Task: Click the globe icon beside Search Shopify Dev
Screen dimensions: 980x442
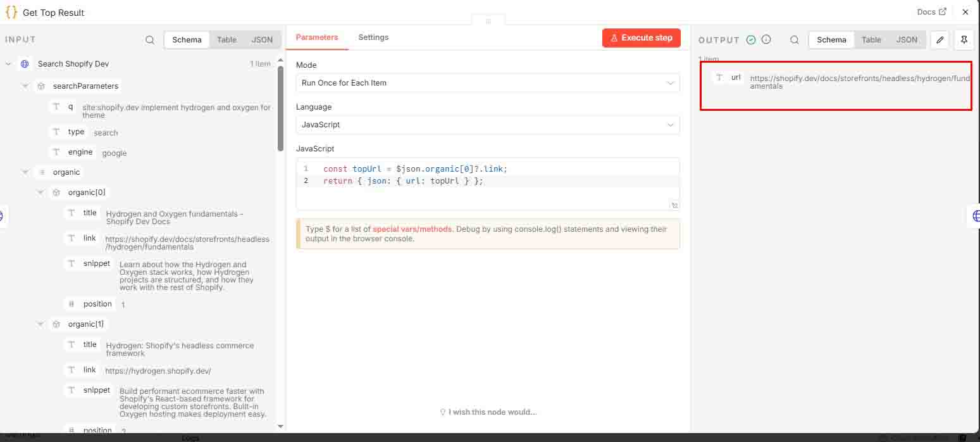Action: click(x=25, y=64)
